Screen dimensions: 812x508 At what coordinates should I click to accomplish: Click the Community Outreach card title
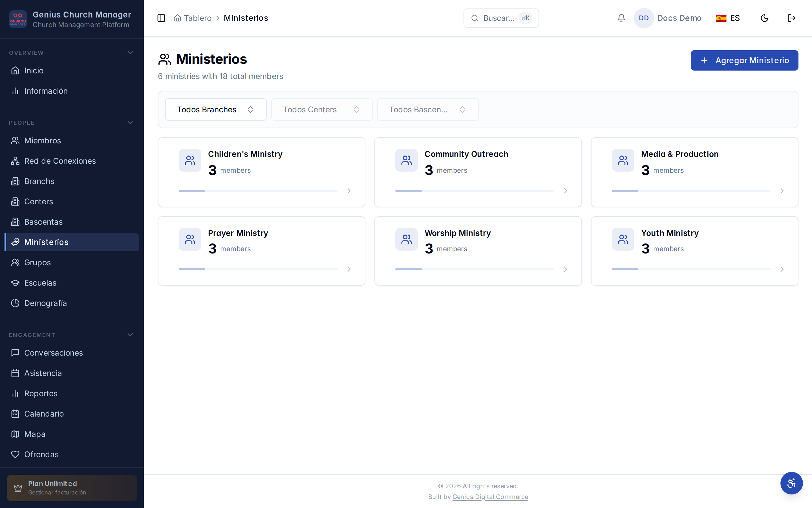click(x=466, y=154)
